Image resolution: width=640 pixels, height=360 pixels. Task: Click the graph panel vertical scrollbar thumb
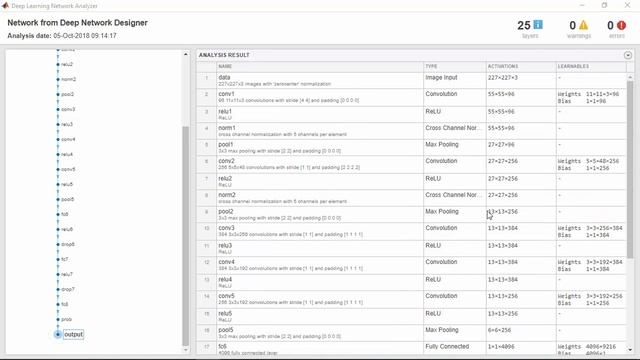coord(186,236)
